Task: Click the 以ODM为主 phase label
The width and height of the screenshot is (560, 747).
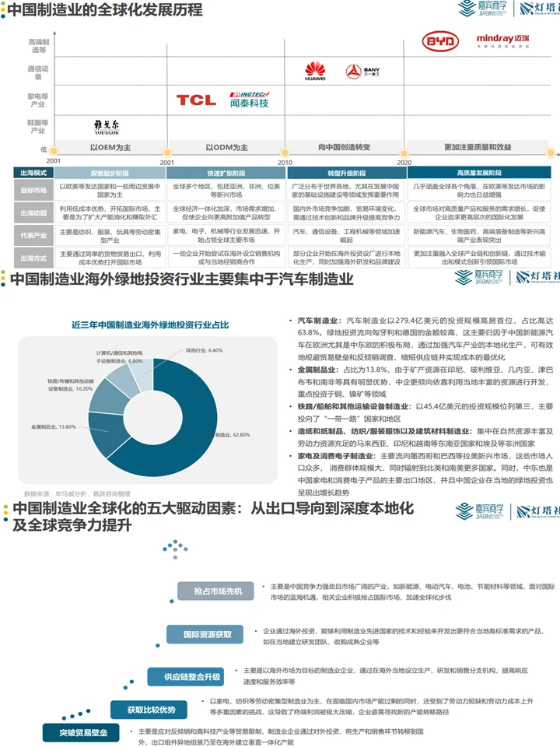Action: point(226,147)
